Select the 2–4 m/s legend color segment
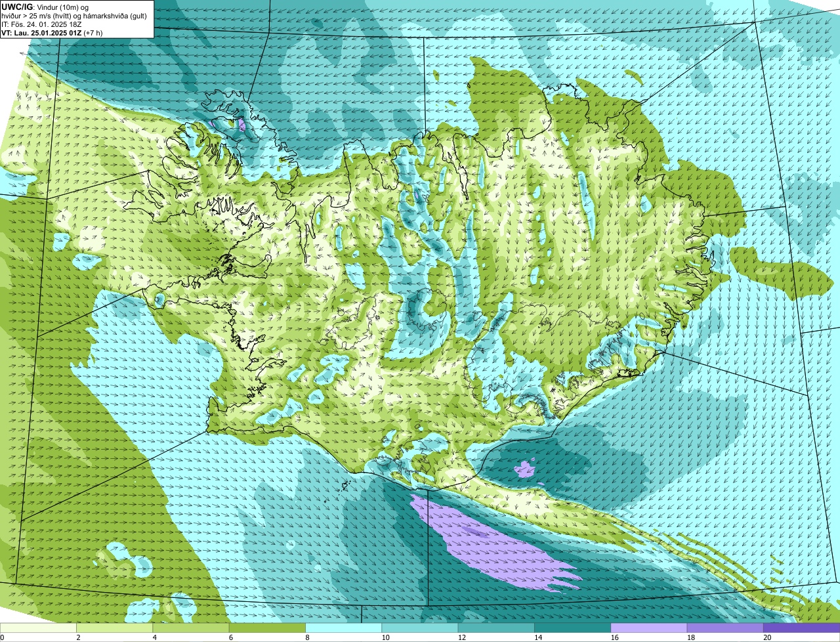The image size is (840, 642). [x=114, y=628]
